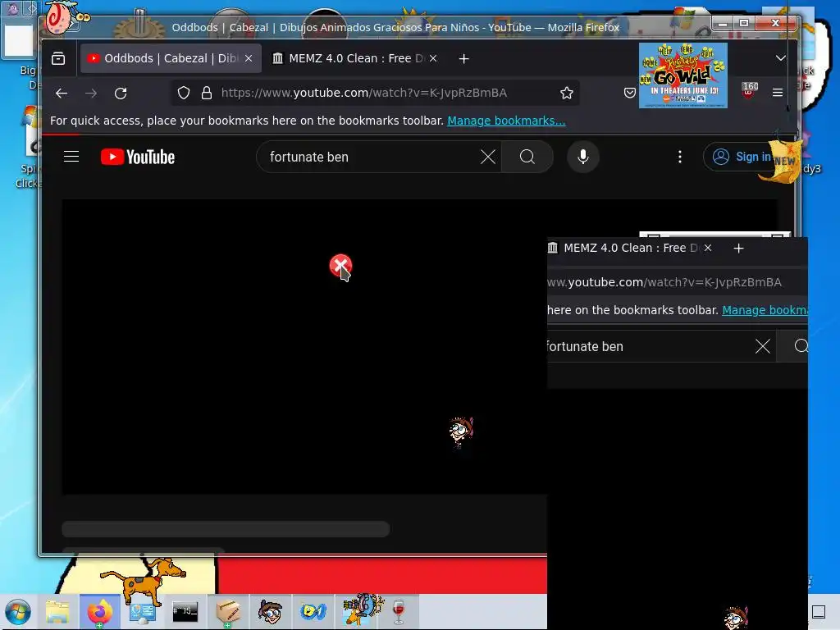Viewport: 840px width, 630px height.
Task: Open the terminal taskbar icon
Action: pos(185,612)
